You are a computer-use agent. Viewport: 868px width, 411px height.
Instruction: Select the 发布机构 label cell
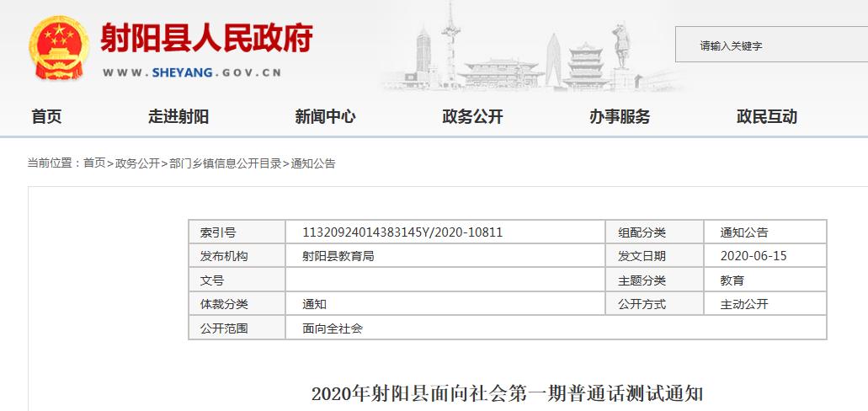pos(237,257)
